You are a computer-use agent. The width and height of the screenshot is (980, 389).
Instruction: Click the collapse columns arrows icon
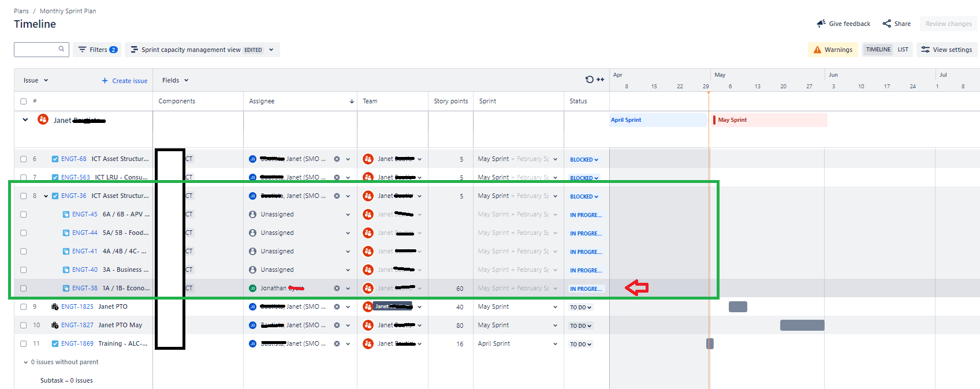coord(601,80)
